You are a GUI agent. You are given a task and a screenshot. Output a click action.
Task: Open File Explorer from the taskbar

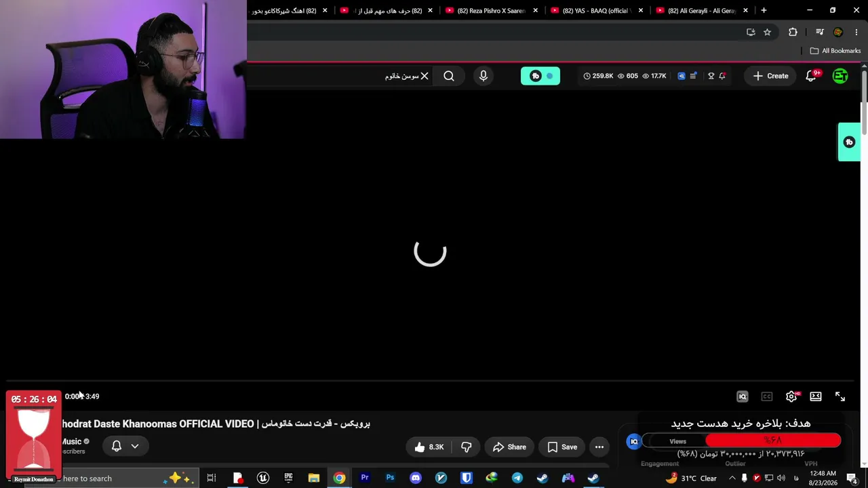(314, 479)
